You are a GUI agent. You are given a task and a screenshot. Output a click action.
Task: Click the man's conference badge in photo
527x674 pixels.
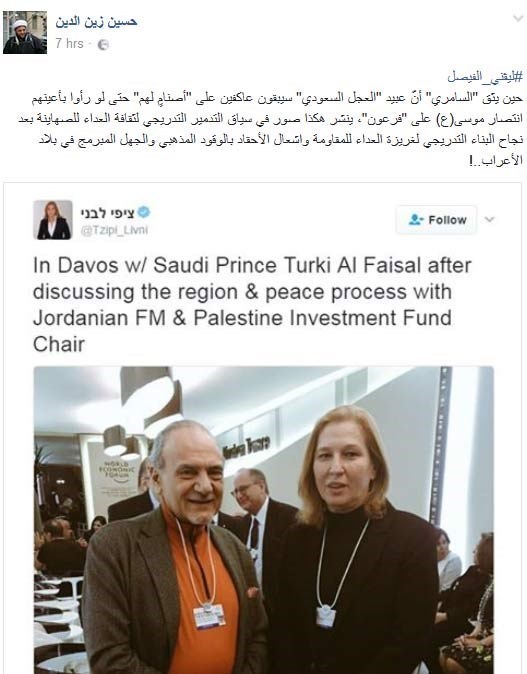(x=209, y=616)
